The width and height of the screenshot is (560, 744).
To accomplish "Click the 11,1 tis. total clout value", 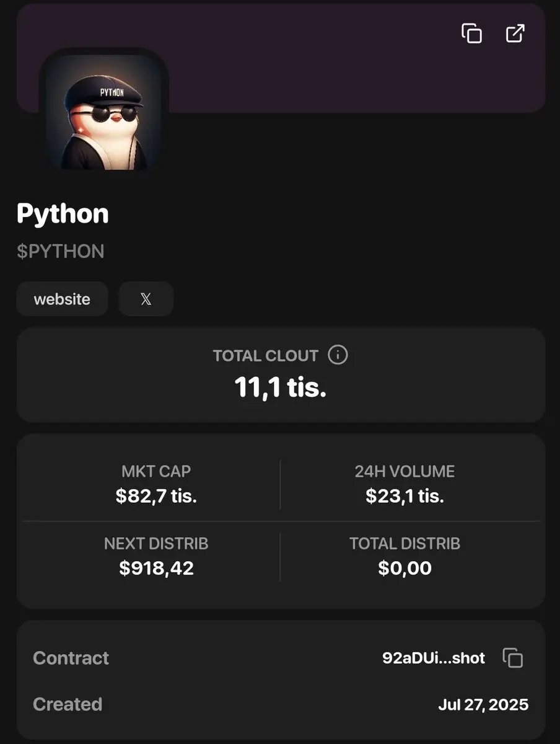I will click(x=280, y=387).
